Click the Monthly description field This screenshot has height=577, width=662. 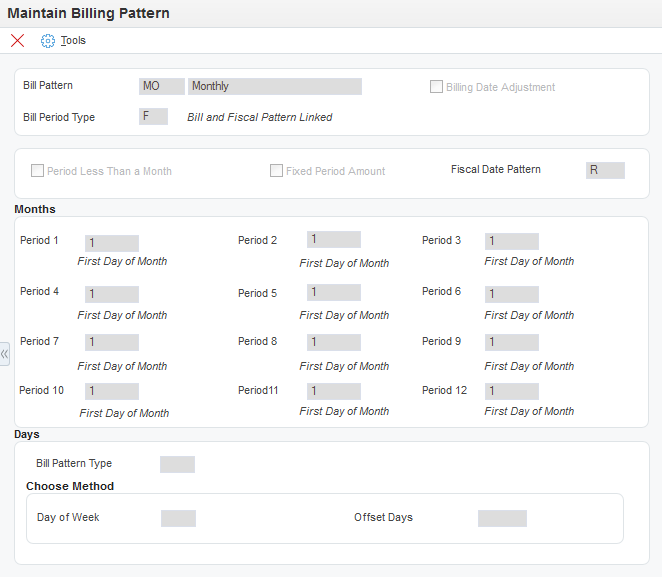(275, 86)
